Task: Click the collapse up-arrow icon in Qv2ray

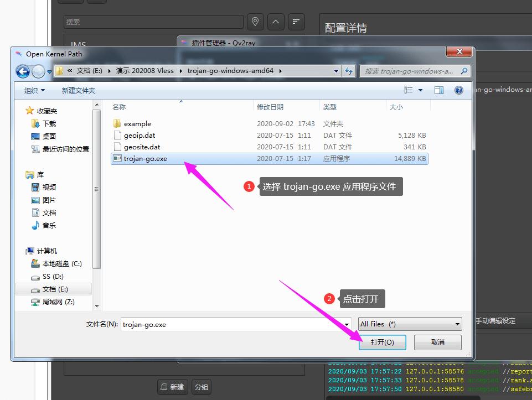Action: coord(276,22)
